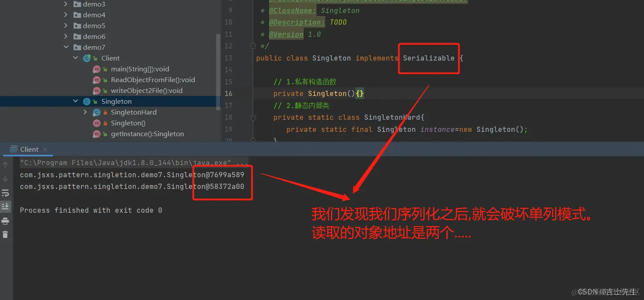Select the ReadObjectFromFile():void label
The width and height of the screenshot is (644, 300).
(153, 80)
